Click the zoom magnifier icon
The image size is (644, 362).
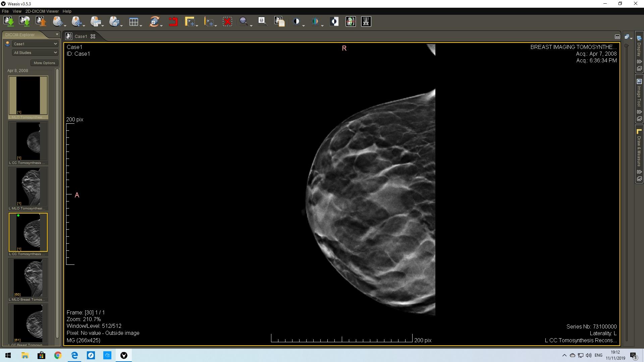point(244,22)
